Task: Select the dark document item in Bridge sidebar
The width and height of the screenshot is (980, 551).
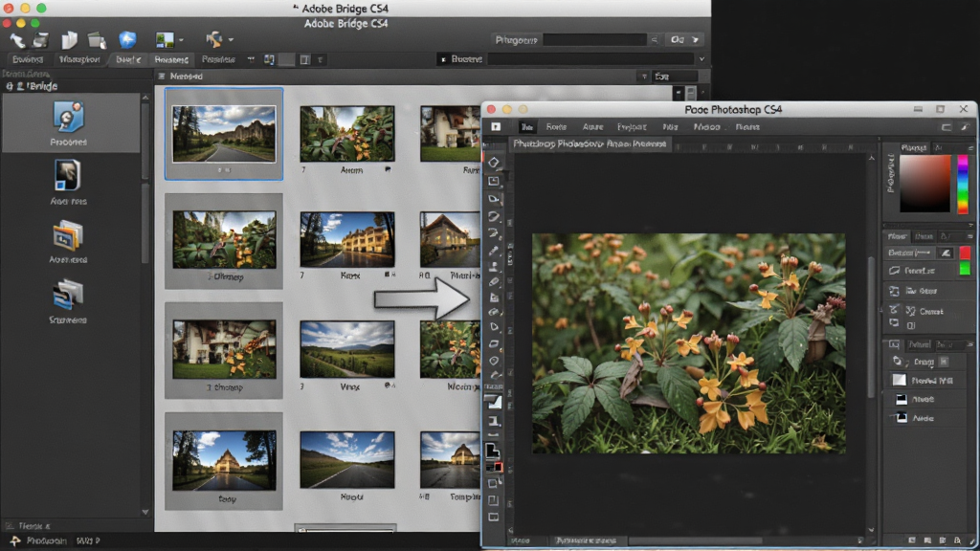Action: (x=68, y=183)
